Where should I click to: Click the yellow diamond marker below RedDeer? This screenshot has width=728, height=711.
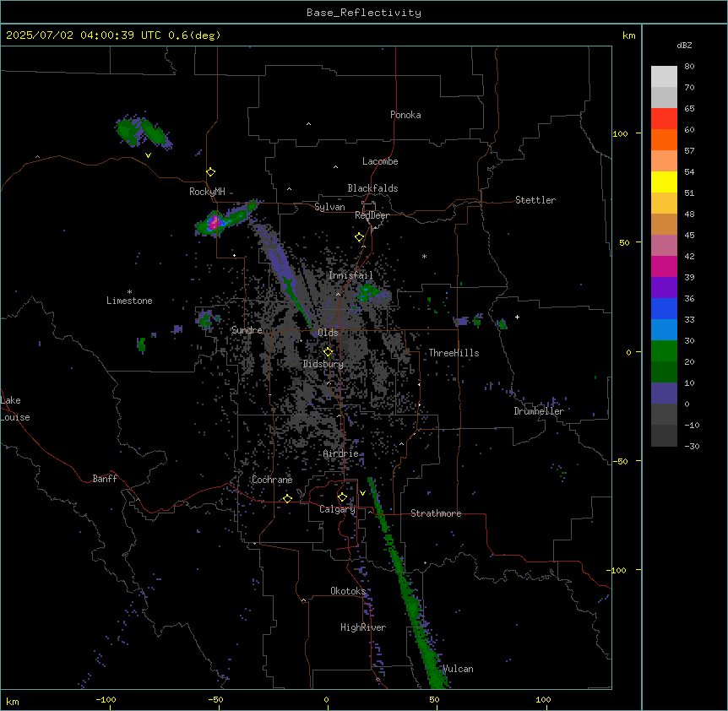pos(360,237)
